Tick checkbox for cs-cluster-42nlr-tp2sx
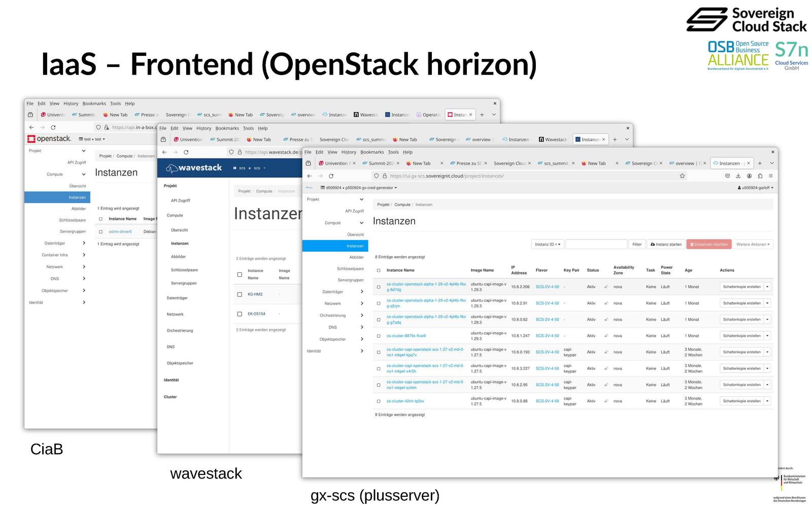 (379, 401)
